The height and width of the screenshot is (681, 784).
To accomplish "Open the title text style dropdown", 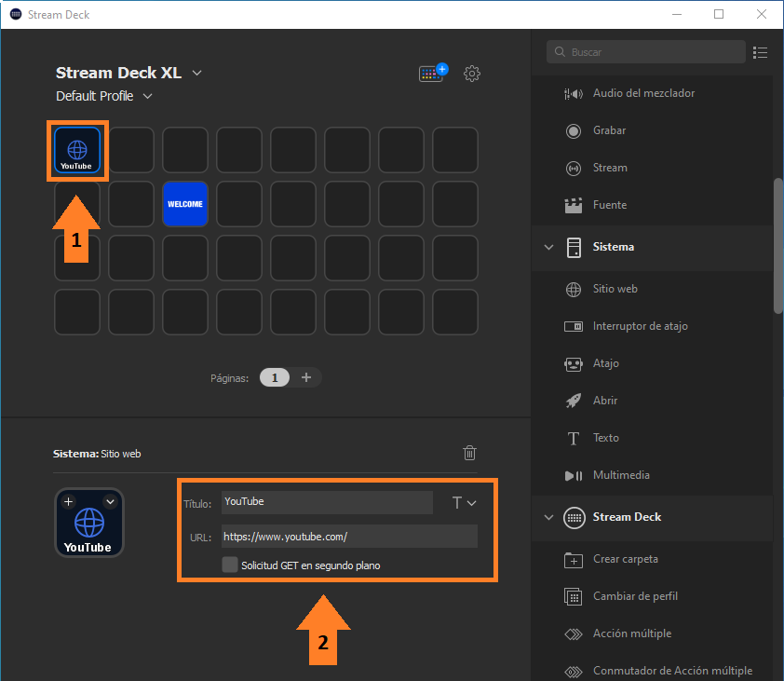I will tap(464, 503).
